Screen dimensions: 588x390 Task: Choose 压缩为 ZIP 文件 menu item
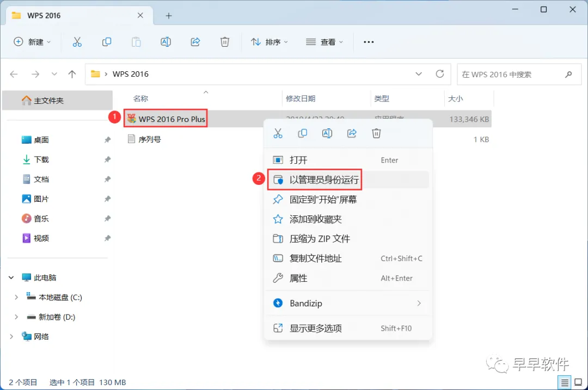348,239
